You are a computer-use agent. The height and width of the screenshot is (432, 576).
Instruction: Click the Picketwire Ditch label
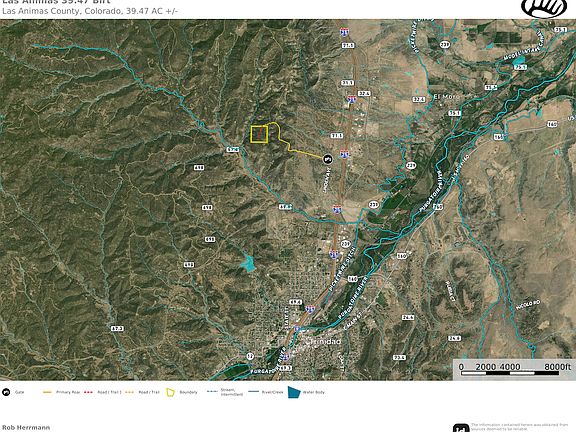342,270
